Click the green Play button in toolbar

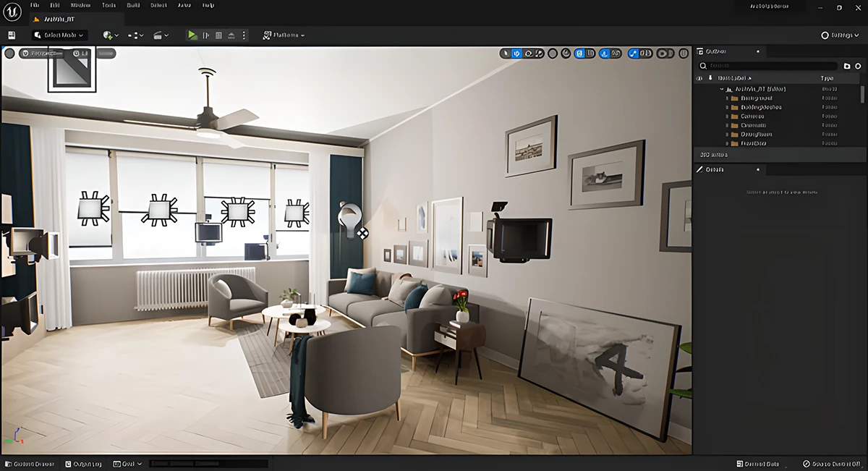[x=192, y=35]
